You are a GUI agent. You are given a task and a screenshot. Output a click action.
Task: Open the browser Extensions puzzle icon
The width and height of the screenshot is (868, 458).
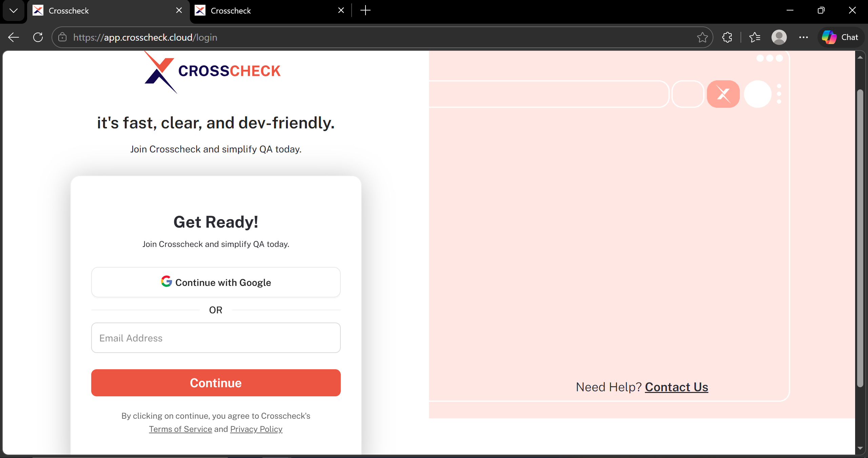pyautogui.click(x=727, y=37)
